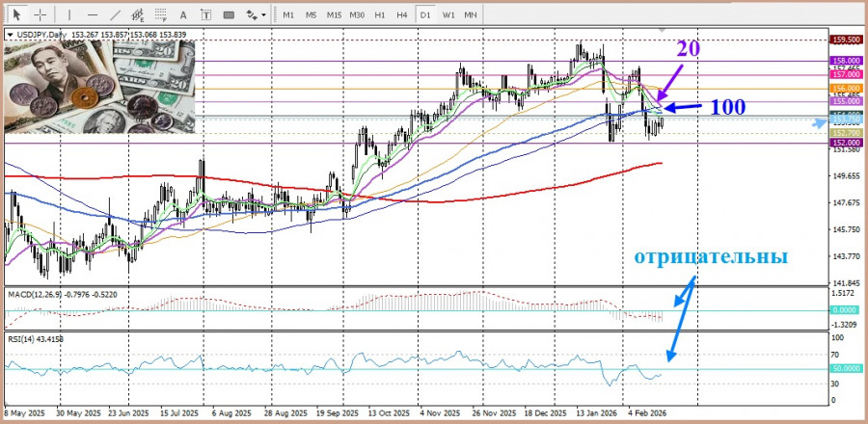Open the arrows objects dropdown

[256, 14]
